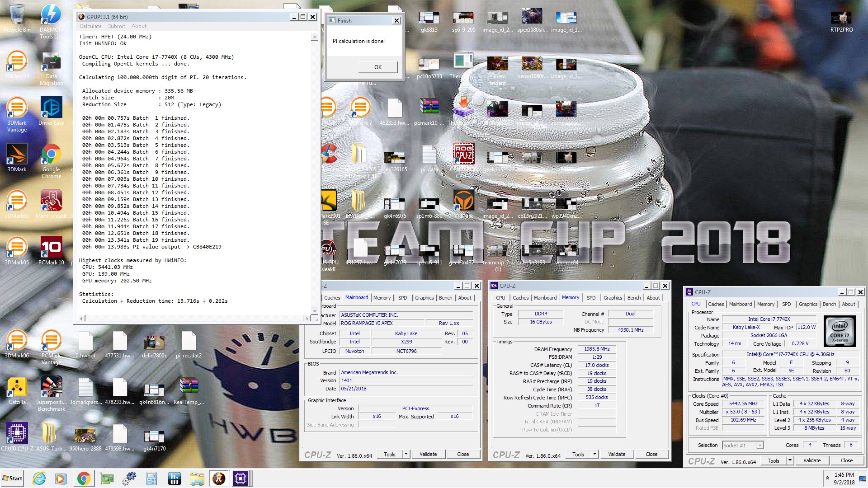Open the 3DMark desktop shortcut
The height and width of the screenshot is (488, 868).
tap(17, 158)
